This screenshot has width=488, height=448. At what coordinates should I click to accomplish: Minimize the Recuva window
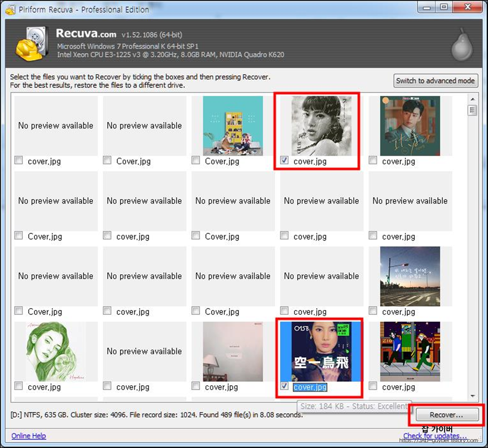click(x=427, y=7)
